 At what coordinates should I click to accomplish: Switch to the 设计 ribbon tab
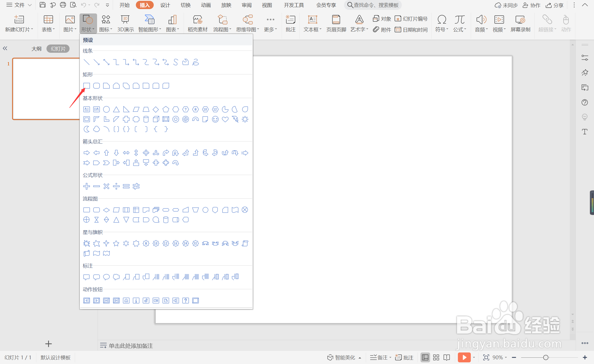coord(165,5)
